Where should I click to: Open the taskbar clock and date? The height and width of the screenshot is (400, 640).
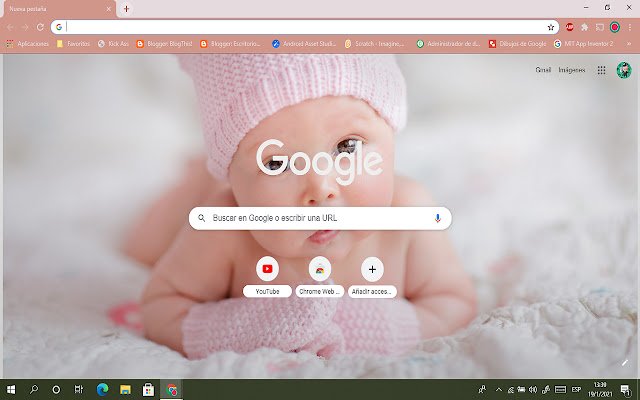point(600,390)
